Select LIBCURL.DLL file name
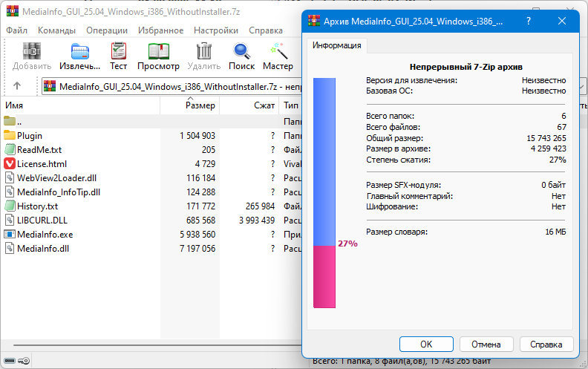588x369 pixels. coord(42,220)
